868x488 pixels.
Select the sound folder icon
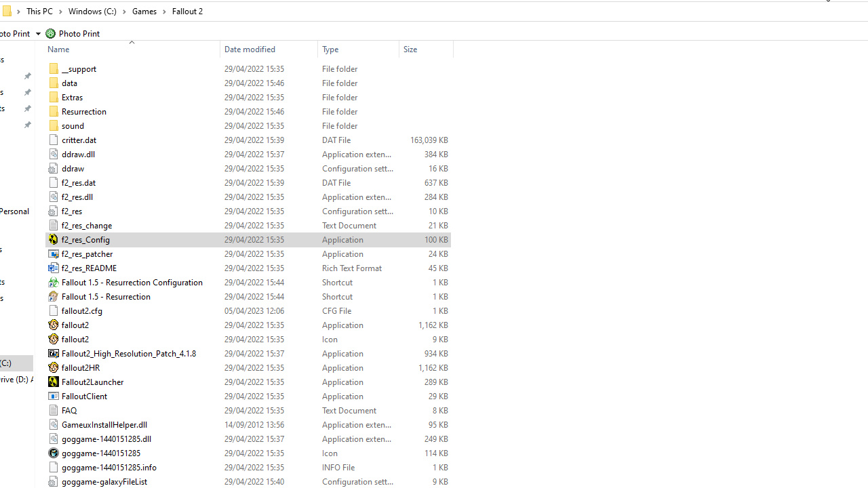[x=54, y=125]
